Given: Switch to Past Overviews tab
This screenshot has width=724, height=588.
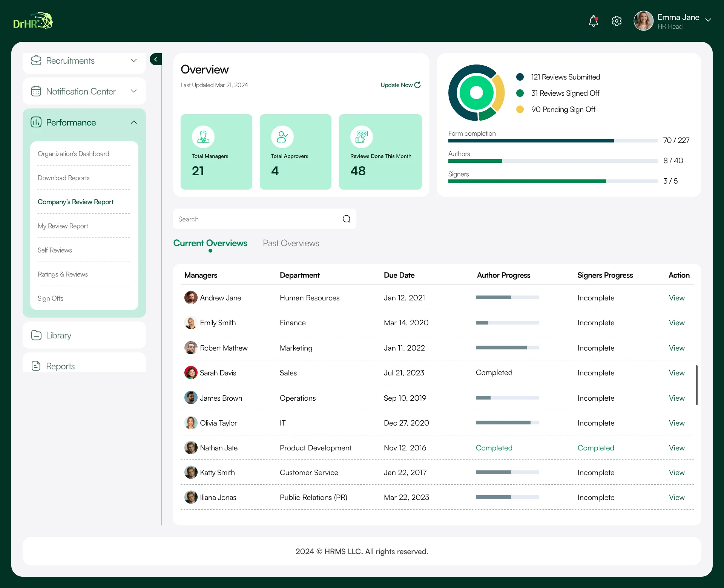Looking at the screenshot, I should coord(291,243).
